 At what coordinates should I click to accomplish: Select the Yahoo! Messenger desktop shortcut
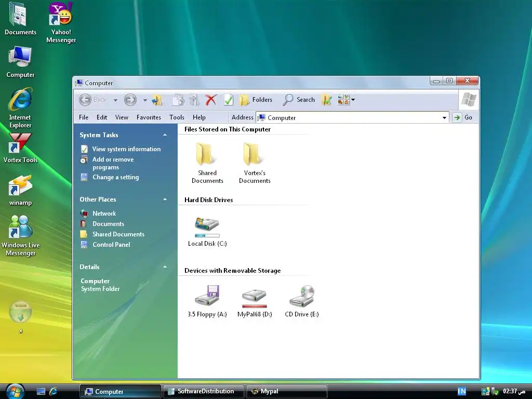click(x=61, y=23)
